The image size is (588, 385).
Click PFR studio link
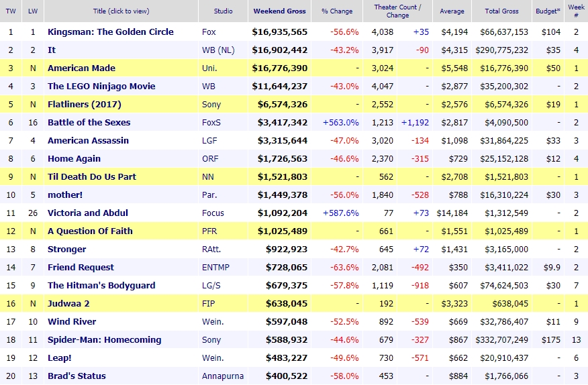[x=209, y=231]
